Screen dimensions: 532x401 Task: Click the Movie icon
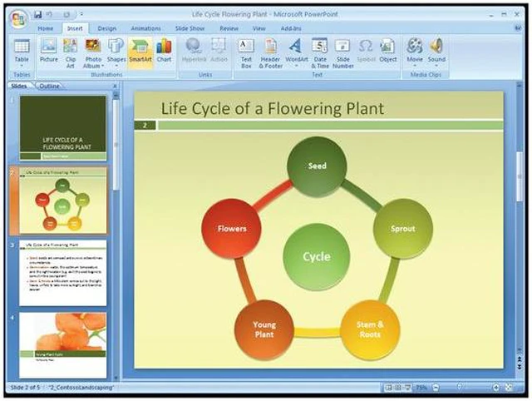point(415,46)
